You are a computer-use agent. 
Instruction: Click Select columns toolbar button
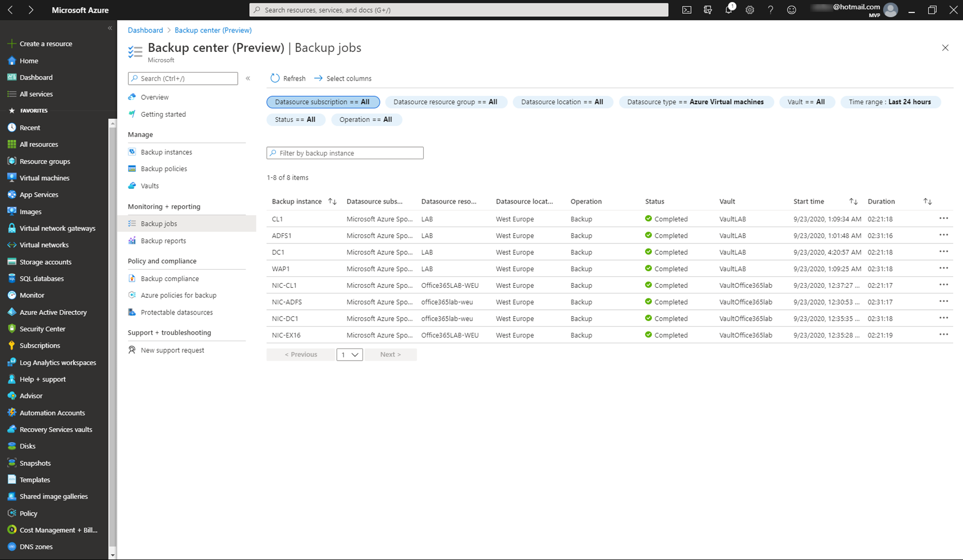coord(342,79)
